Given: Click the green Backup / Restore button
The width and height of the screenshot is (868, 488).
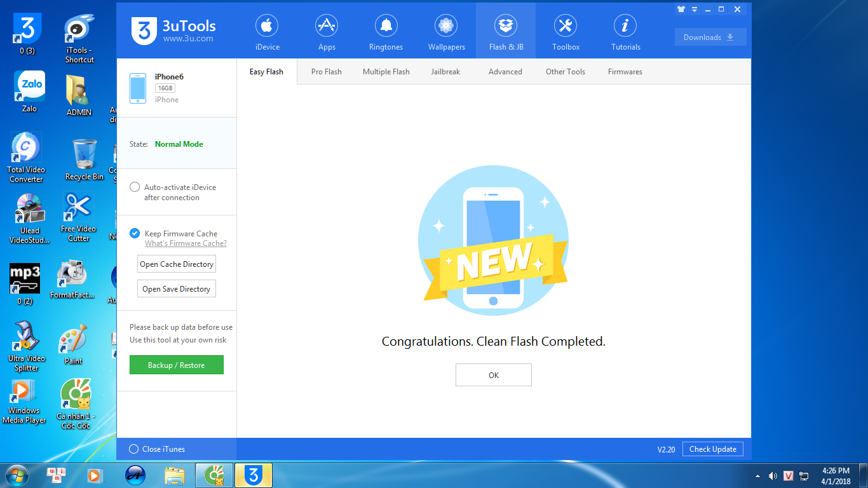Looking at the screenshot, I should [x=176, y=365].
